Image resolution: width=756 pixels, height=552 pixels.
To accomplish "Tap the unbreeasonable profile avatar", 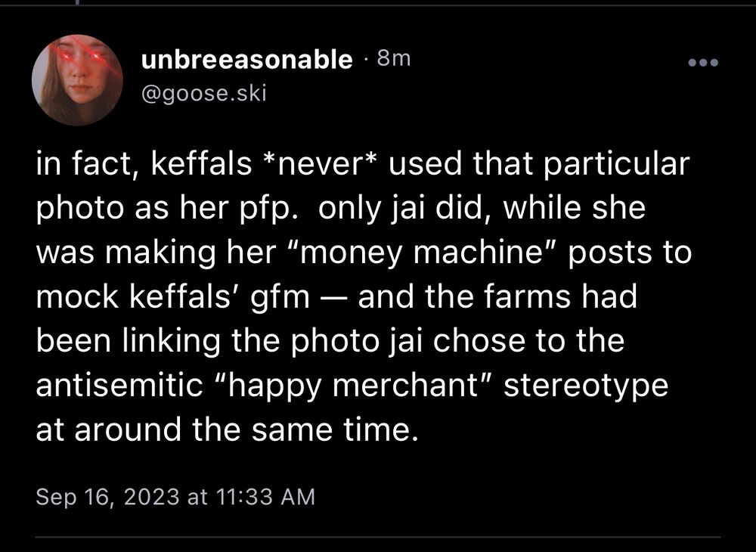I will pos(77,80).
